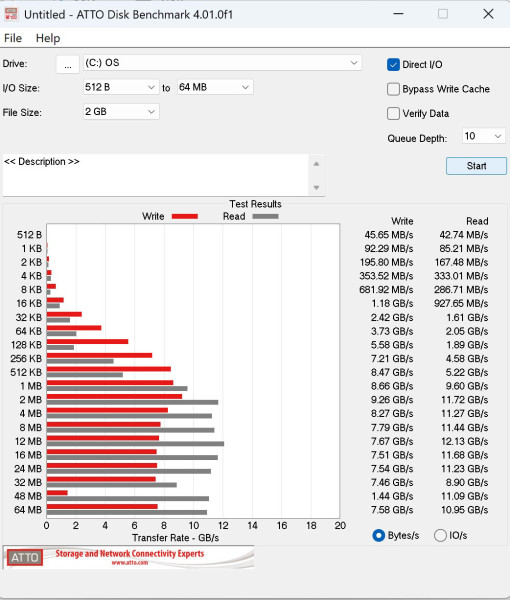Image resolution: width=510 pixels, height=600 pixels.
Task: Start the benchmark with the Start button
Action: tap(476, 166)
